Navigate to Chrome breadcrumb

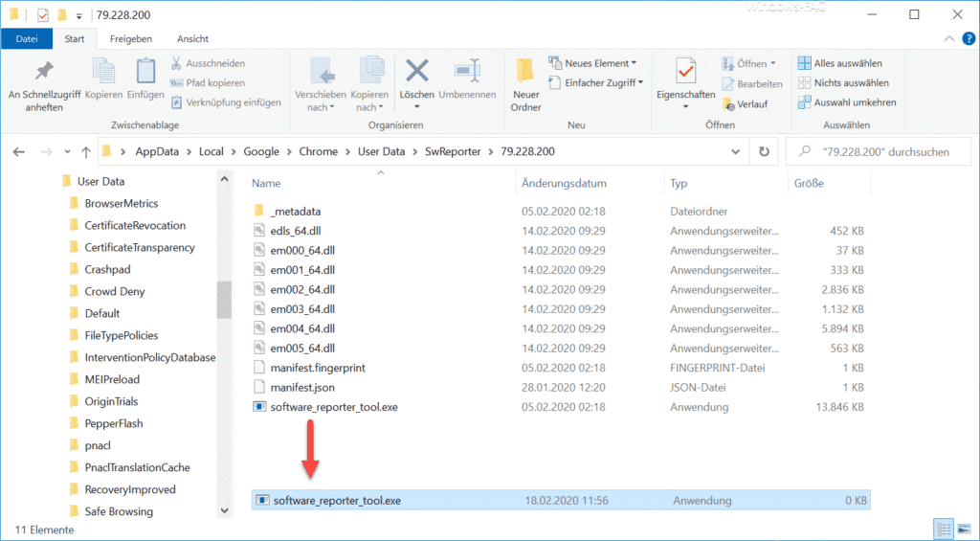pyautogui.click(x=318, y=151)
